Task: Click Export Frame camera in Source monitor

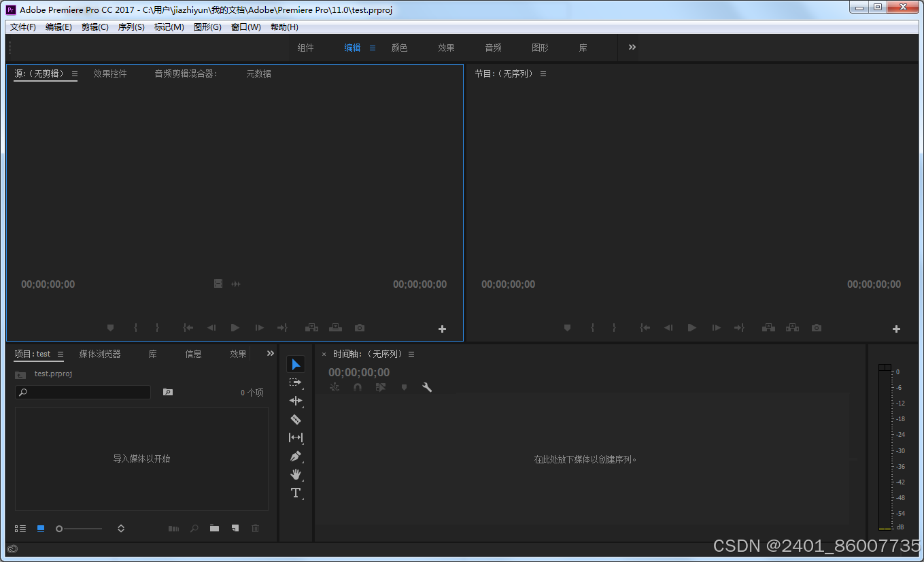Action: 360,328
